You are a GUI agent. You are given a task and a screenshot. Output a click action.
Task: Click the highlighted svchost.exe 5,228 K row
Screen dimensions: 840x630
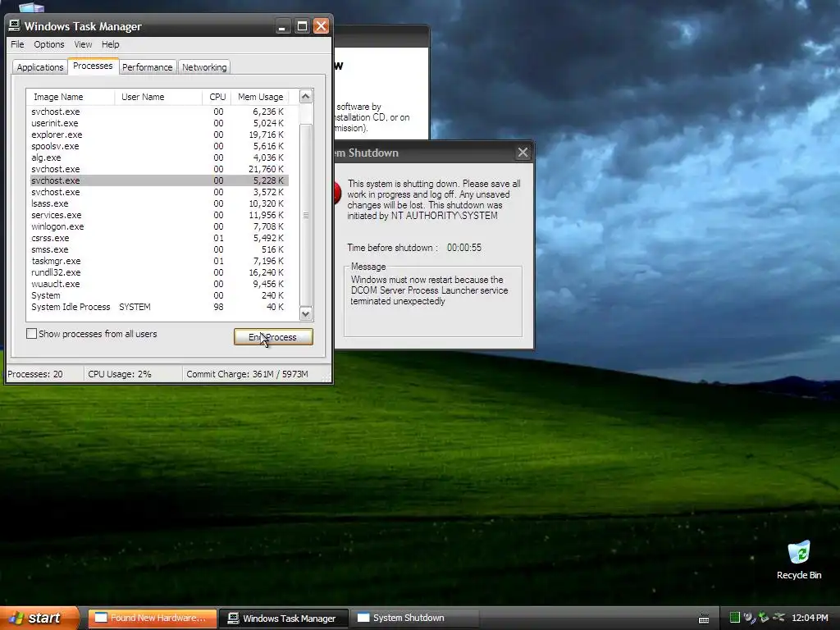(158, 180)
